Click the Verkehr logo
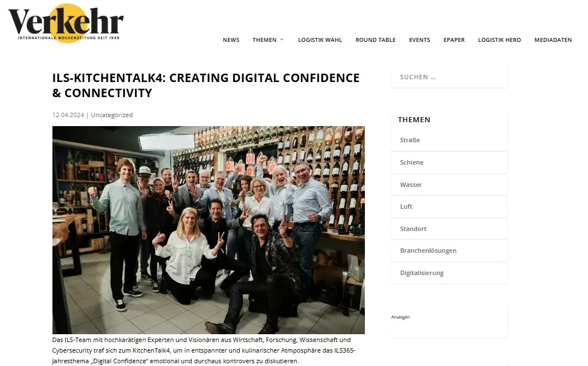588x366 pixels. click(x=66, y=23)
